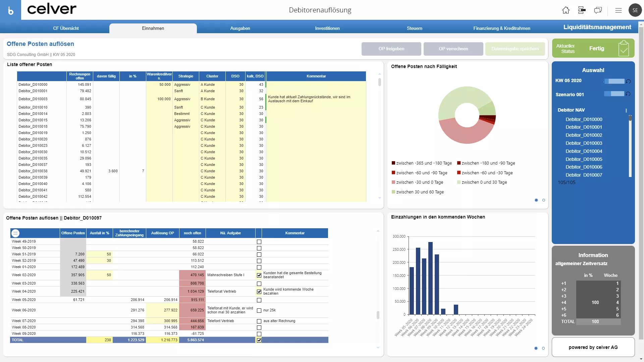
Task: Click the round collapse icon in lower table header
Action: tap(15, 233)
